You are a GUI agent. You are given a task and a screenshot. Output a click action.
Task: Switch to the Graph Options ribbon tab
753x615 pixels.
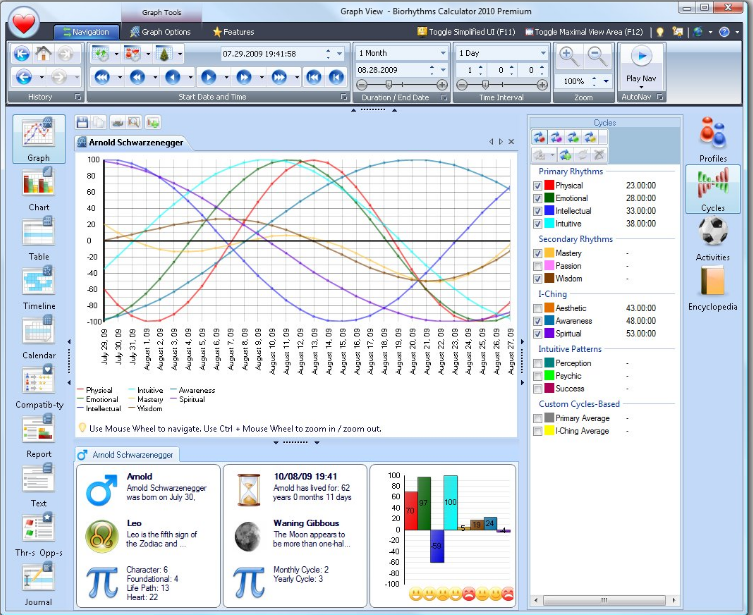[x=160, y=32]
